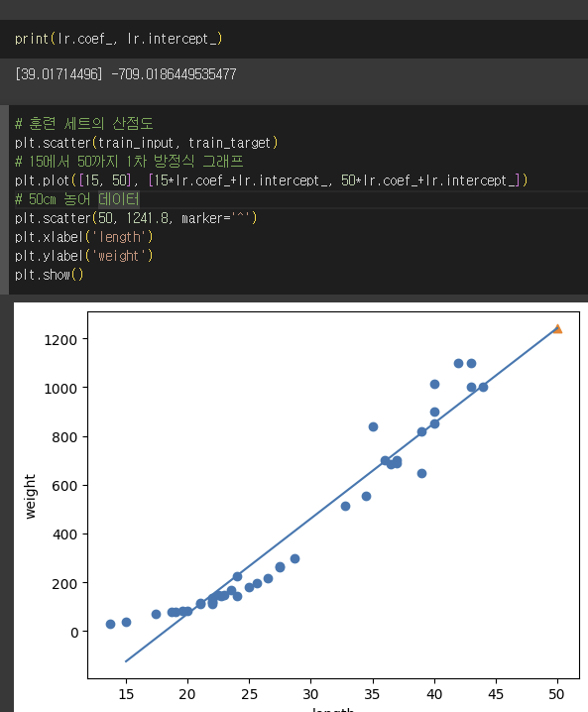Click the 800 y-axis tick label
This screenshot has width=588, height=712.
(64, 437)
